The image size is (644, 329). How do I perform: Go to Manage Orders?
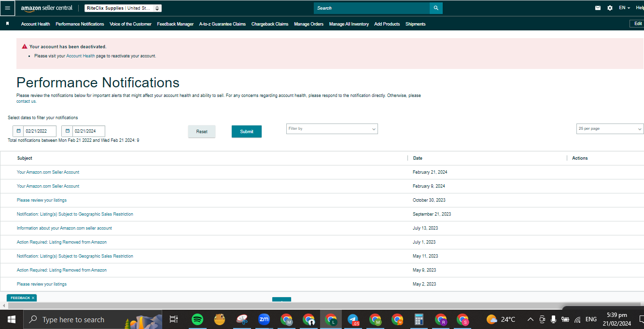pos(309,24)
